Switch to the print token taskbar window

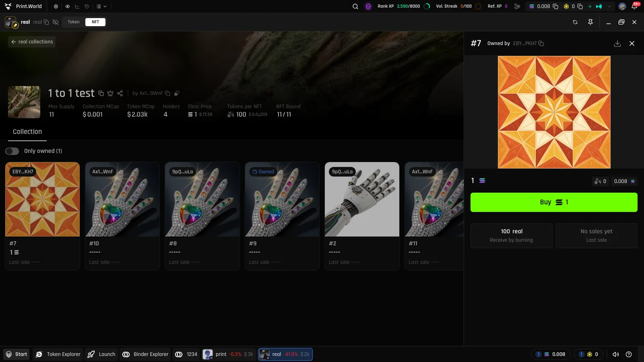coord(229,354)
